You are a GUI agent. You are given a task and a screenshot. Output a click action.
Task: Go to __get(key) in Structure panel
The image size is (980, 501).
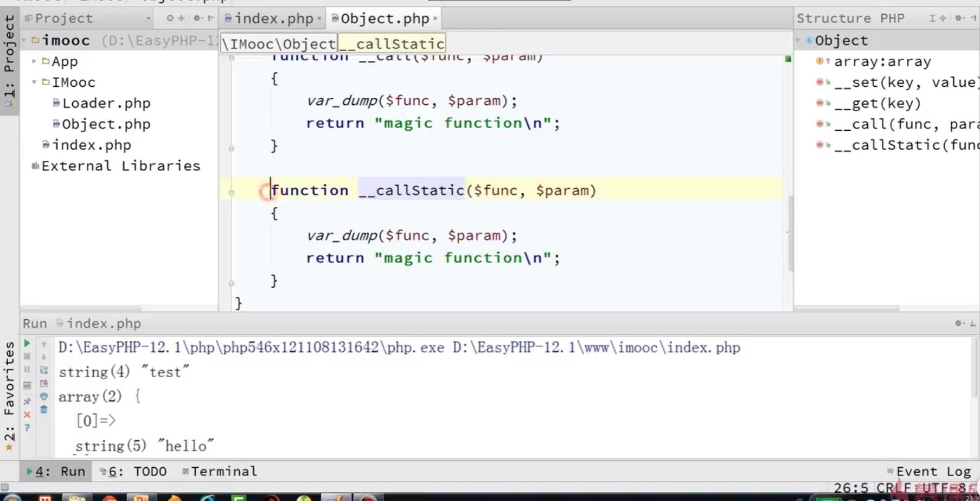[x=869, y=103]
